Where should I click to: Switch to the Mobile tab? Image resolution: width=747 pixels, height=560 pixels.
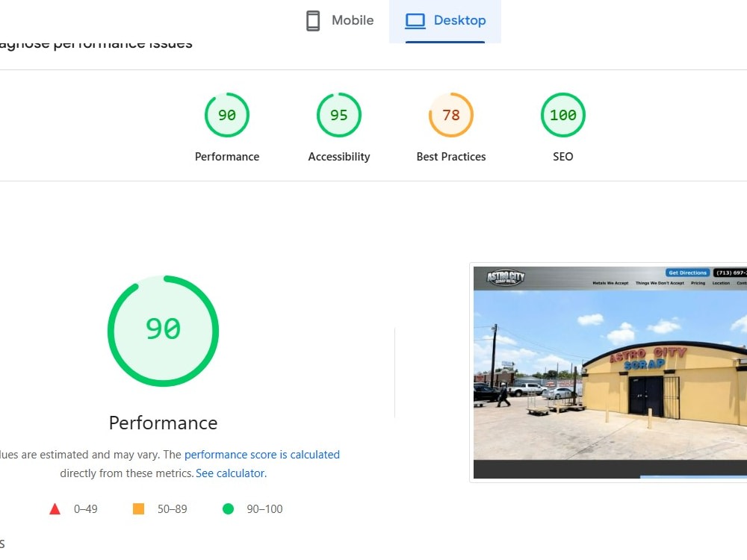[340, 21]
